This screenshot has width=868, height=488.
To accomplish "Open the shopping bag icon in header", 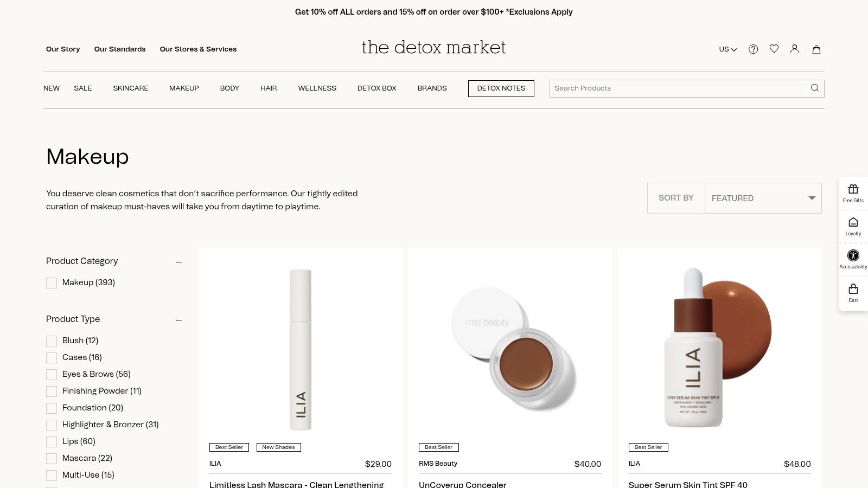I will tap(816, 49).
